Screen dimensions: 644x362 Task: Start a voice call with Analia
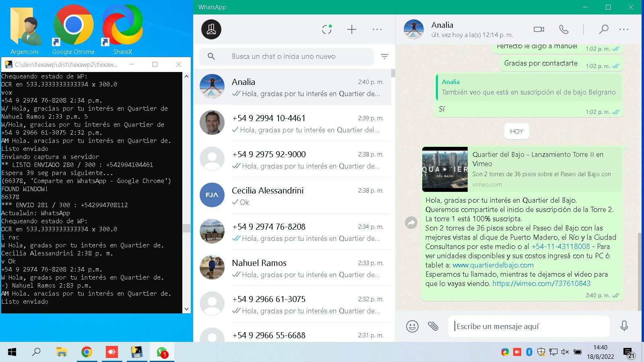[564, 29]
